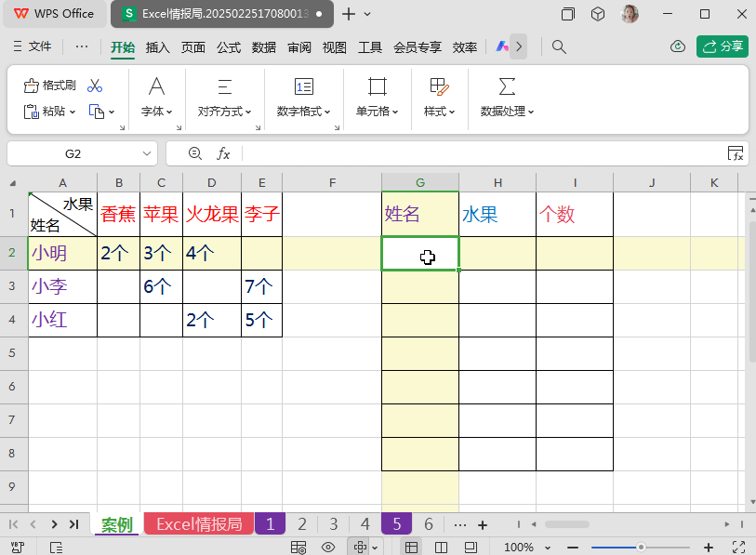Switch to the Excel情报局 sheet tab

pyautogui.click(x=199, y=523)
